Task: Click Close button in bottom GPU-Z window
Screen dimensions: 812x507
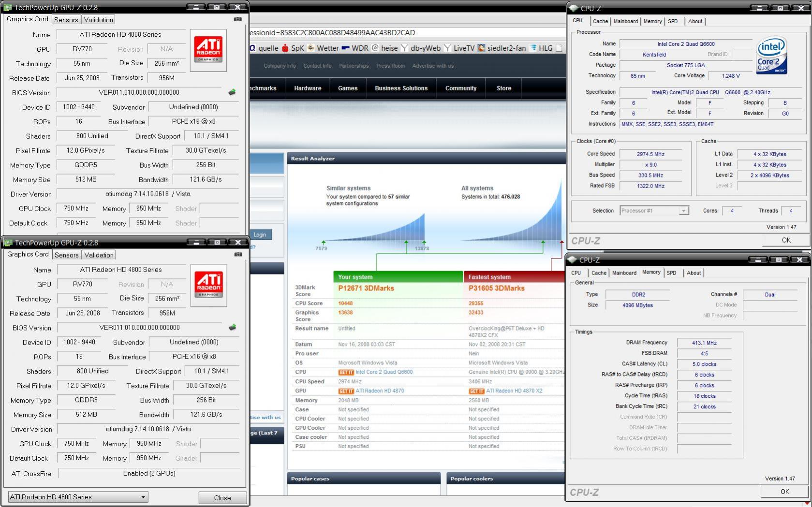Action: tap(222, 498)
